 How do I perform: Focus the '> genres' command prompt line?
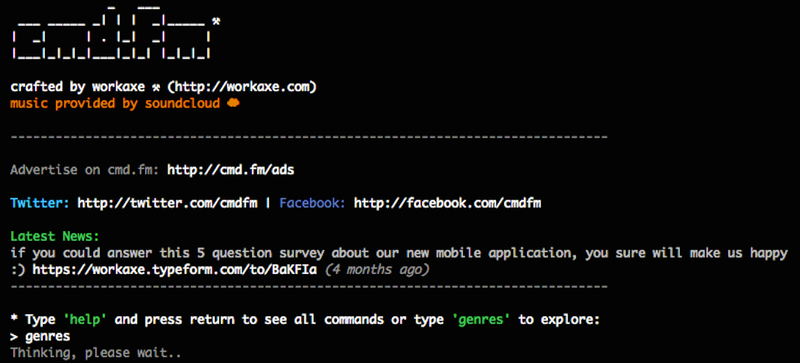[x=40, y=336]
